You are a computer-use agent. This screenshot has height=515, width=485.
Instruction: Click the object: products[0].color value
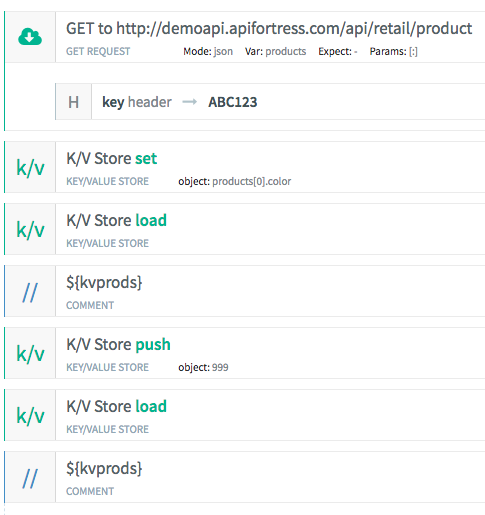click(x=235, y=181)
